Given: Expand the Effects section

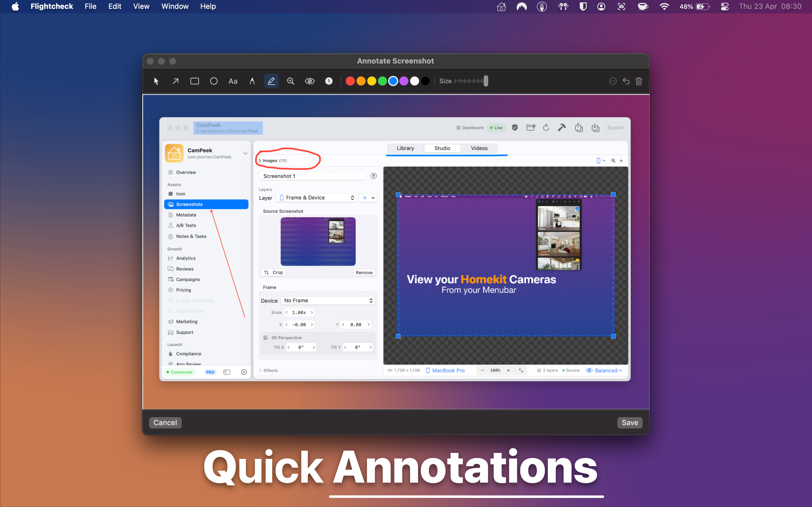Looking at the screenshot, I should [x=269, y=370].
